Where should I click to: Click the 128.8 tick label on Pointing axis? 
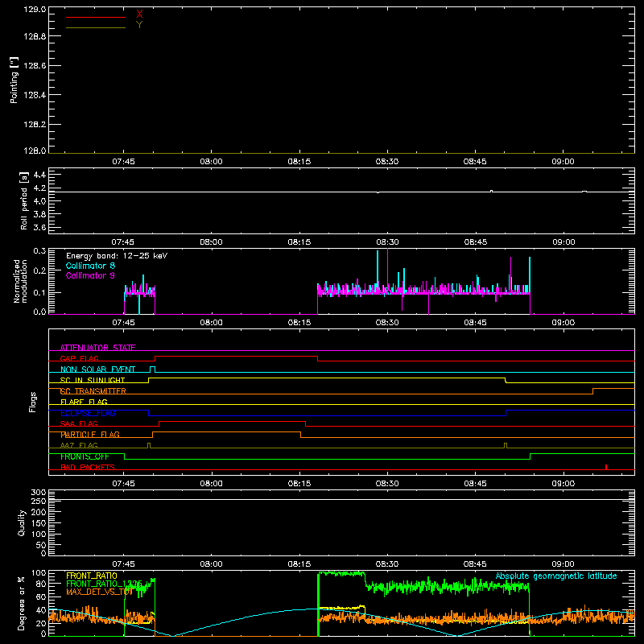tap(35, 36)
